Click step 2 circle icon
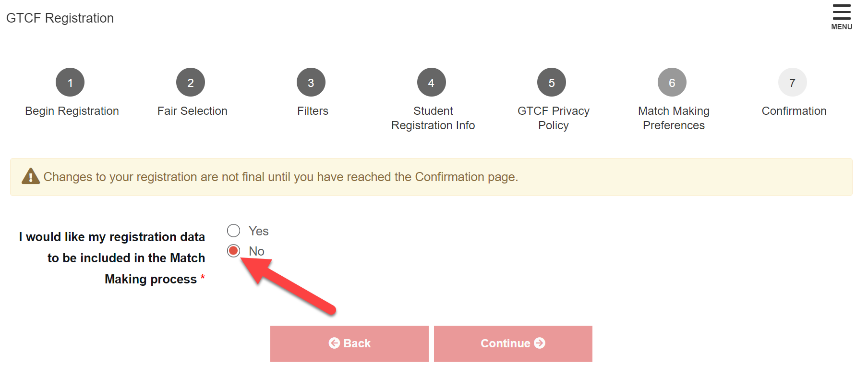Screen dimensions: 868x367 [x=191, y=83]
